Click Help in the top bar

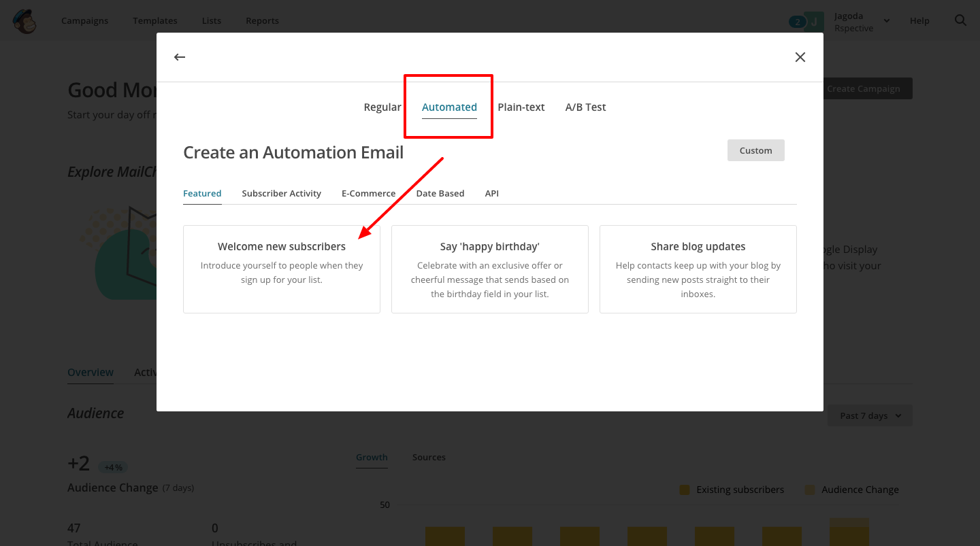[x=919, y=21]
